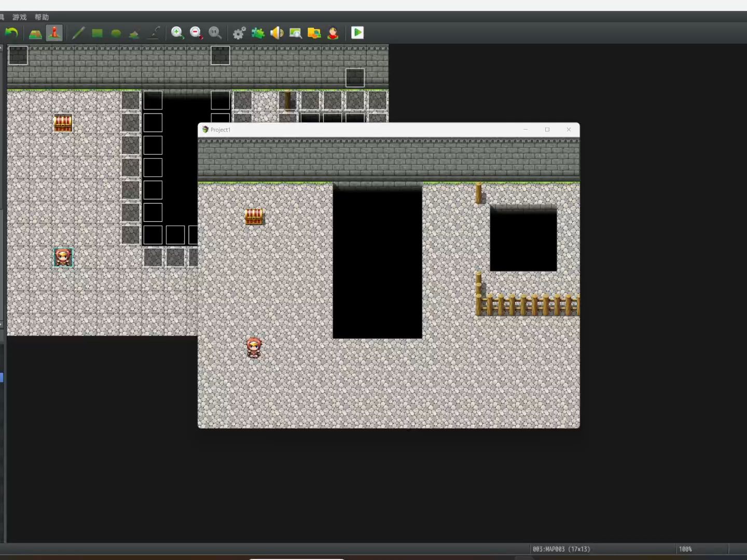Zoom out of the map

point(196,33)
